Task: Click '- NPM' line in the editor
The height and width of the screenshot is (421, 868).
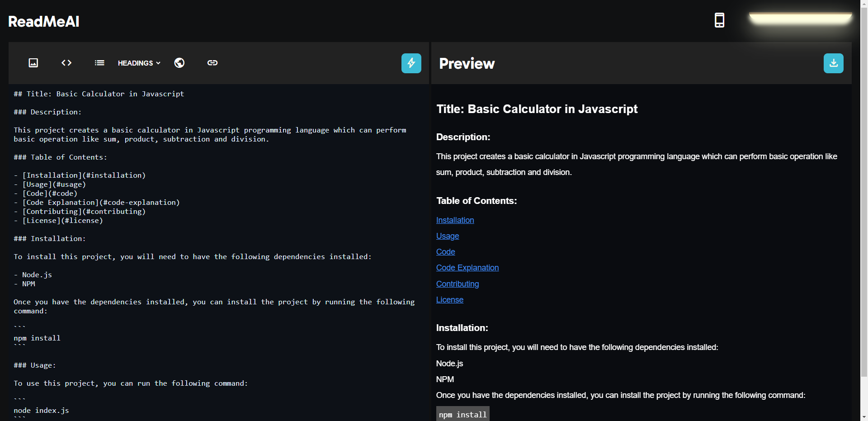Action: pos(24,284)
